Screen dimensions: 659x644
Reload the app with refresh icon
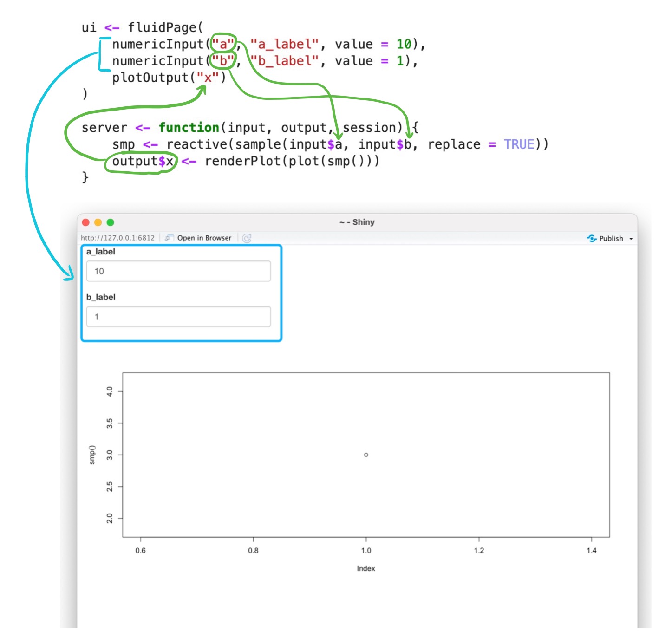click(x=247, y=238)
